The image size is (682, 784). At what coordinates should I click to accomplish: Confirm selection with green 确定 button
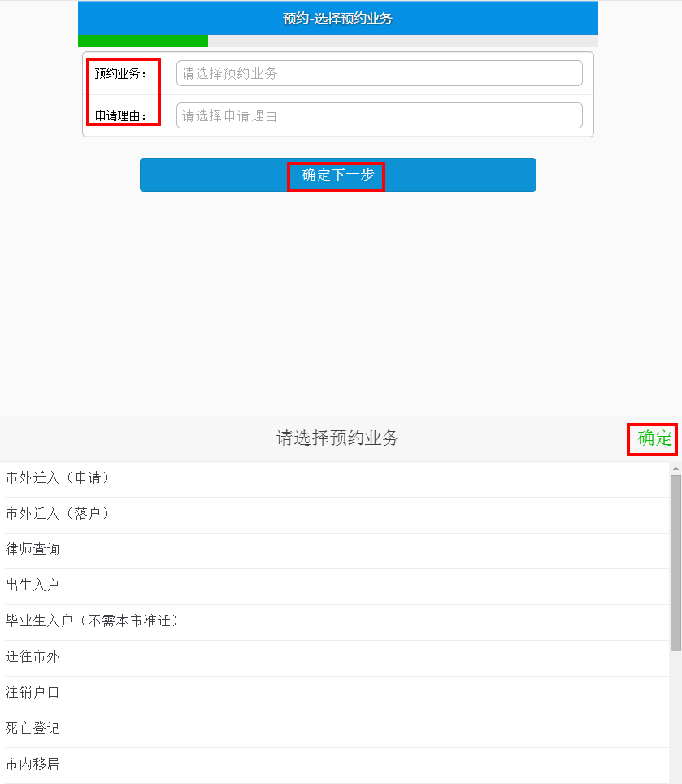(x=654, y=438)
